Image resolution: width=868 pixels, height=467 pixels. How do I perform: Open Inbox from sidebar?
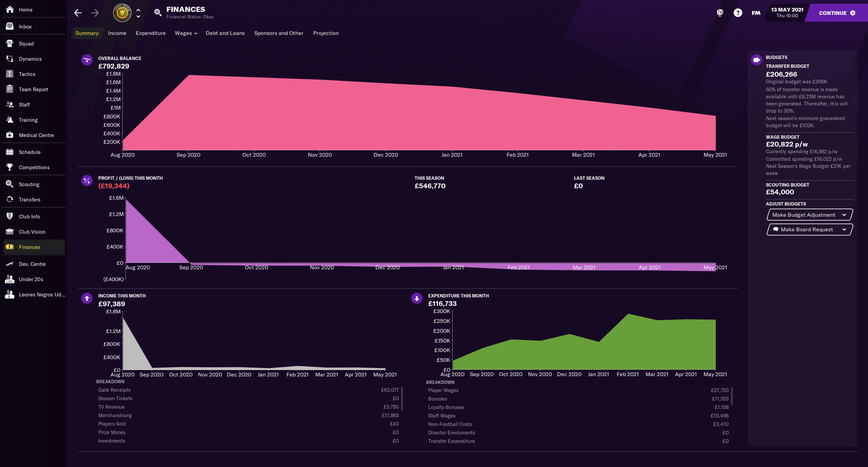(x=25, y=26)
